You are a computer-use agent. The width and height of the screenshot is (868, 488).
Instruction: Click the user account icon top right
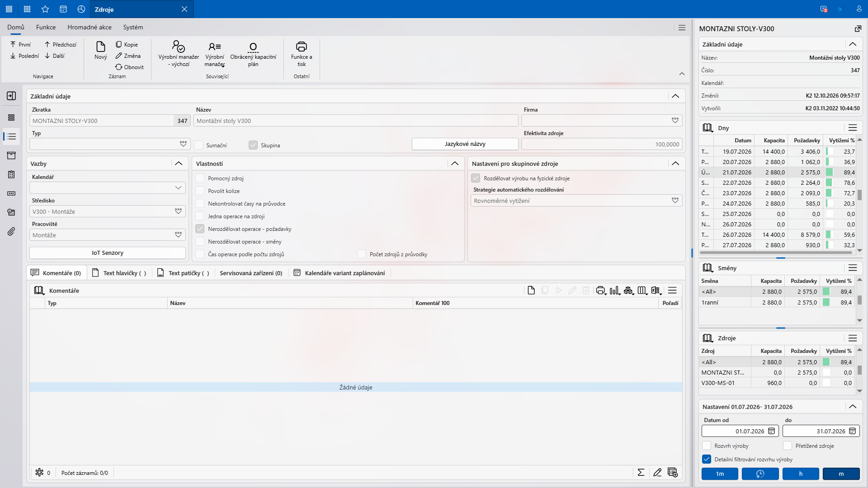click(859, 9)
